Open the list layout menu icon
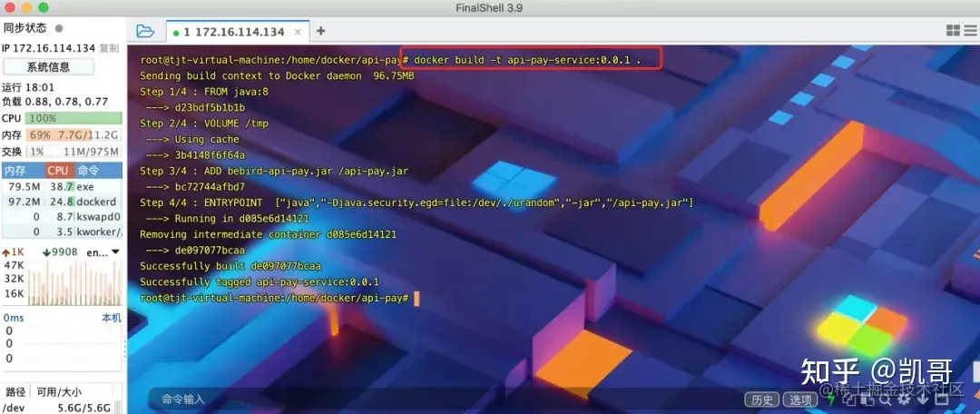The image size is (980, 414). (x=971, y=31)
